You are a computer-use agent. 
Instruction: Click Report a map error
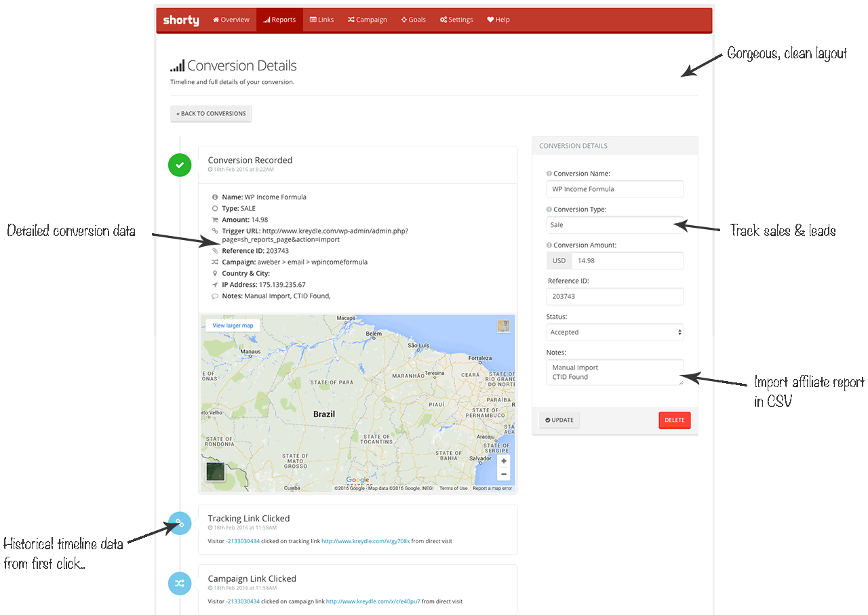point(492,488)
